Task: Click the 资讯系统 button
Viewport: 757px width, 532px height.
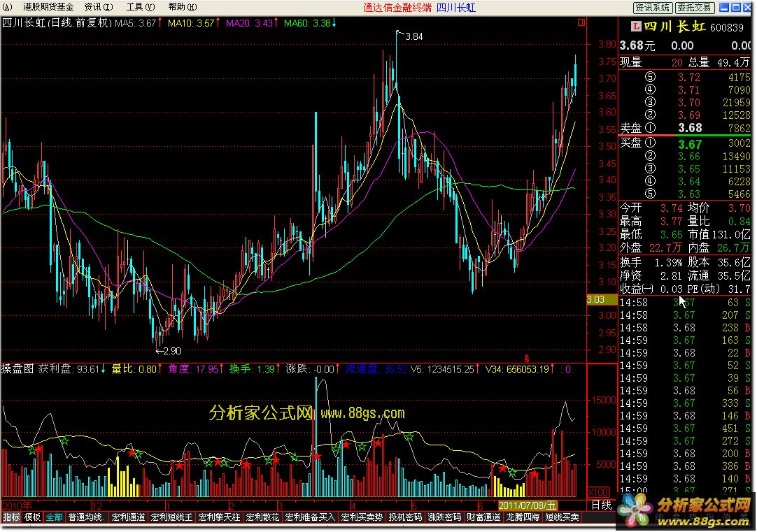Action: pyautogui.click(x=652, y=8)
